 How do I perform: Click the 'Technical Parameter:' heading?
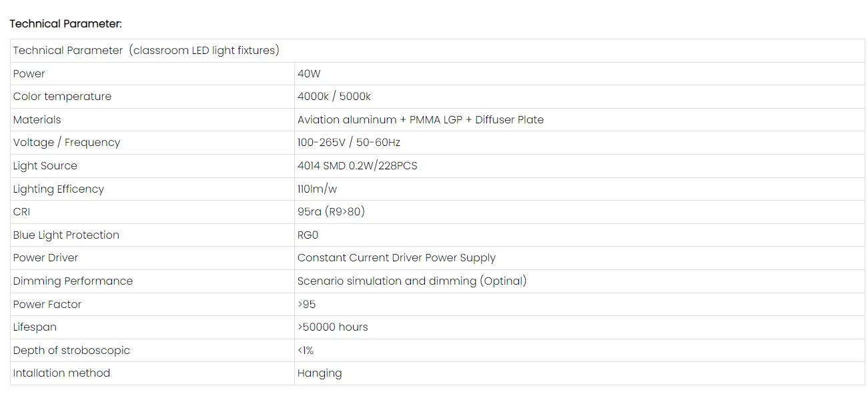65,24
